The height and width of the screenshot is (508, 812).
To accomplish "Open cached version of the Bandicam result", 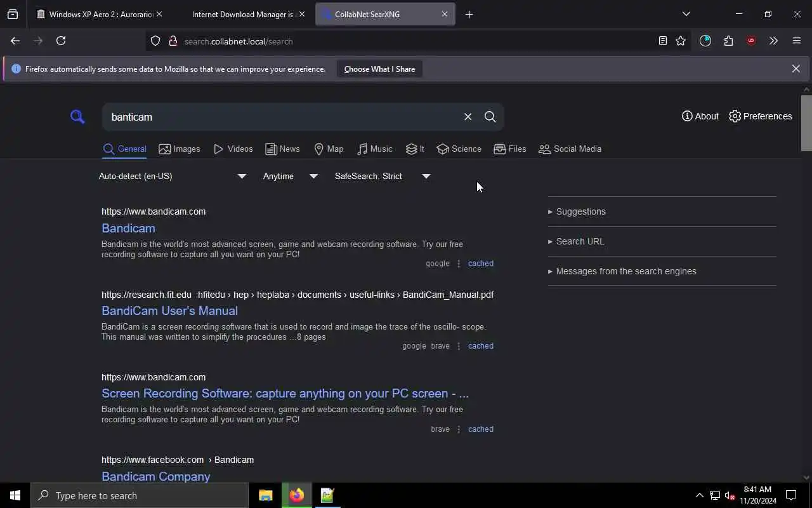I will (x=480, y=264).
